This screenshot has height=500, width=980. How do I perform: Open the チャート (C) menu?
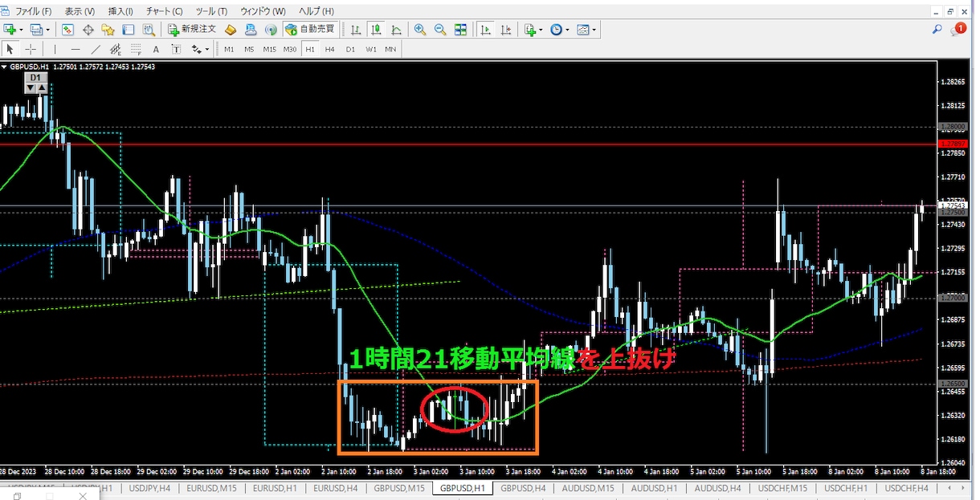coord(165,11)
